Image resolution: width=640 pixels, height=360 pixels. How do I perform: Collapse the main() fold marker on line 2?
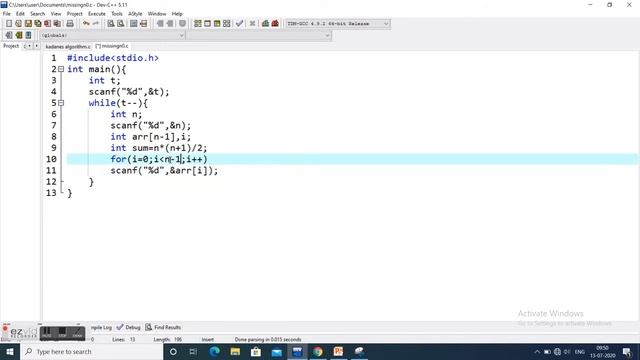tap(61, 69)
